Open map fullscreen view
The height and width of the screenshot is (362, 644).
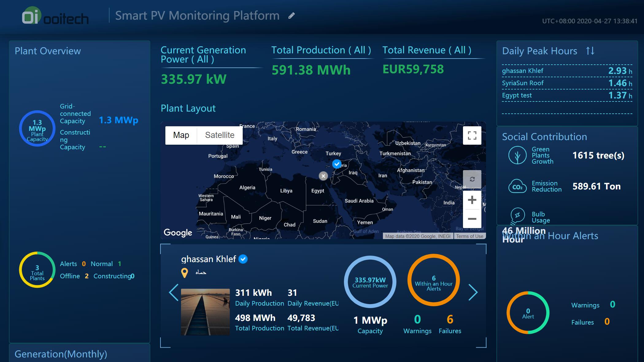pos(472,135)
